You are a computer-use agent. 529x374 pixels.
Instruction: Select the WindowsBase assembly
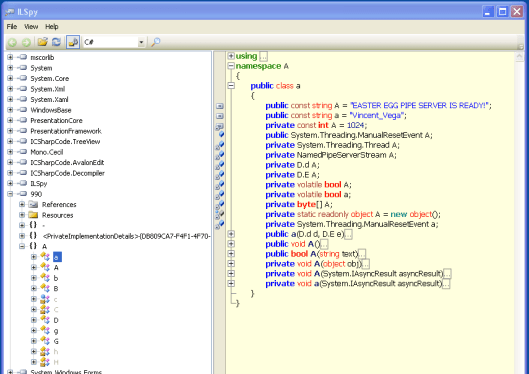[x=51, y=110]
